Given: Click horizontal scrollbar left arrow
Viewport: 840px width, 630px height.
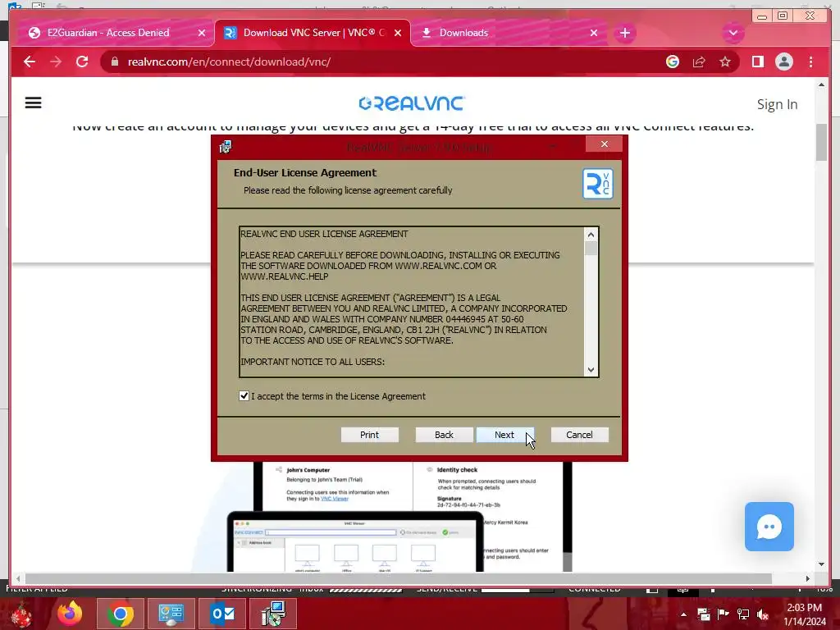Looking at the screenshot, I should [x=18, y=578].
